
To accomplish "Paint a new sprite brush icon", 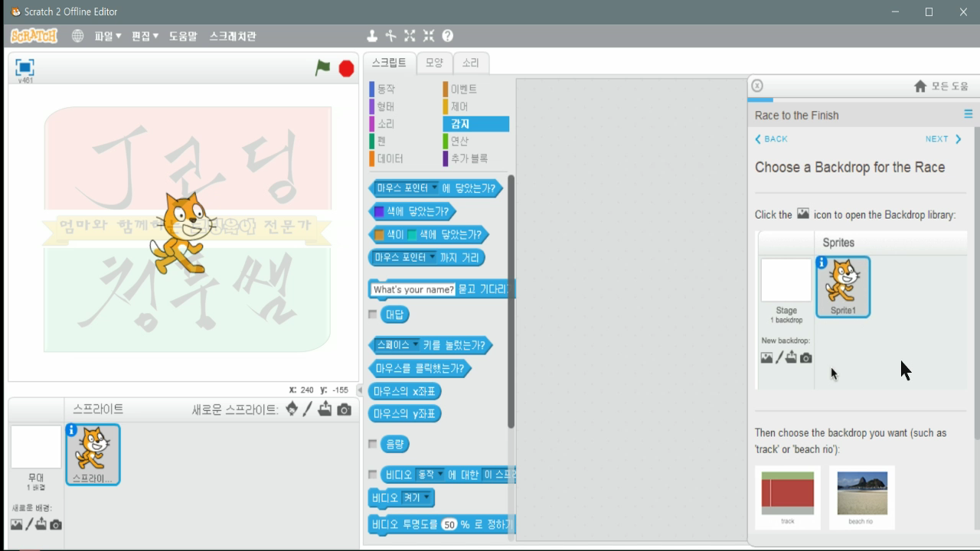I will click(308, 409).
